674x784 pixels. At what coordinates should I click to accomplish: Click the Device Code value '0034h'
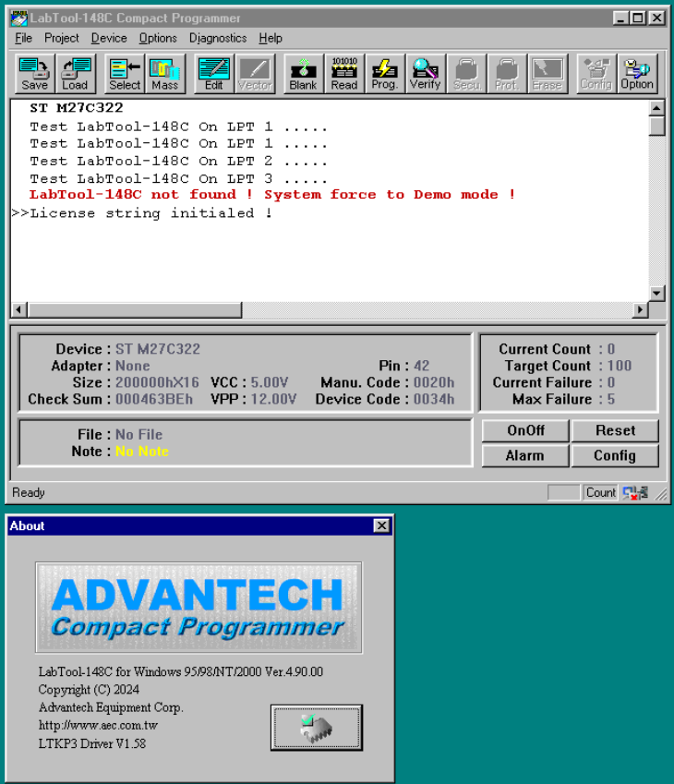pos(434,399)
